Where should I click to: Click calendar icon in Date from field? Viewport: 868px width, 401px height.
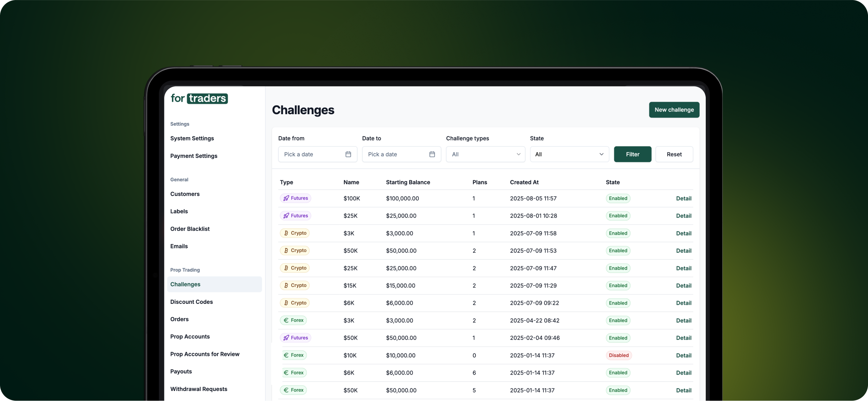point(348,154)
